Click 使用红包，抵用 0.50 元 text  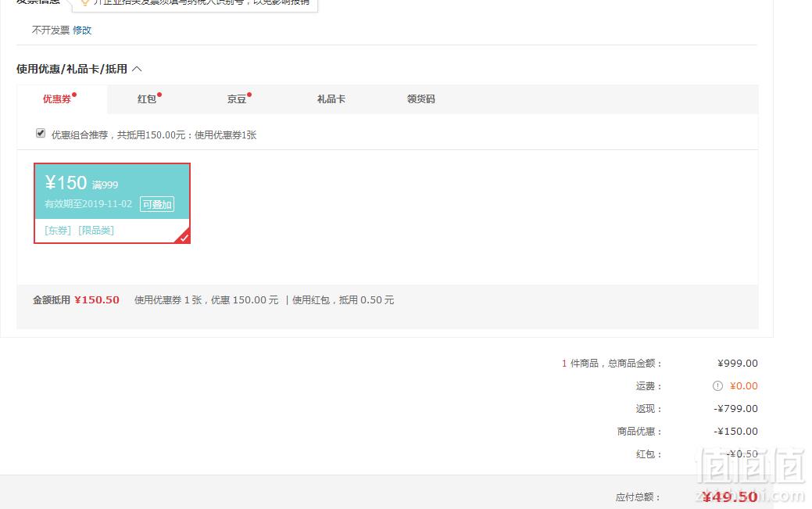click(343, 299)
